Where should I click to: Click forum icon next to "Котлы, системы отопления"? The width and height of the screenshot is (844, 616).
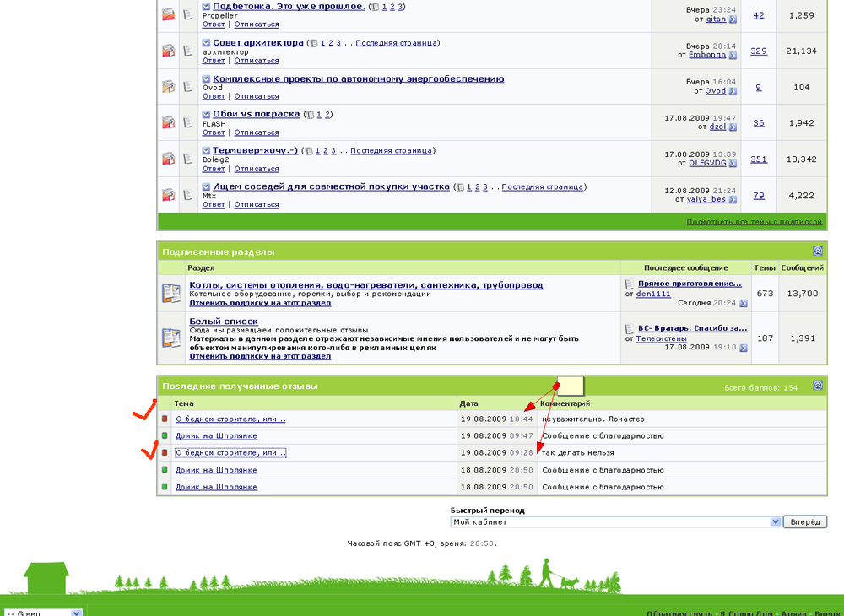pos(172,293)
